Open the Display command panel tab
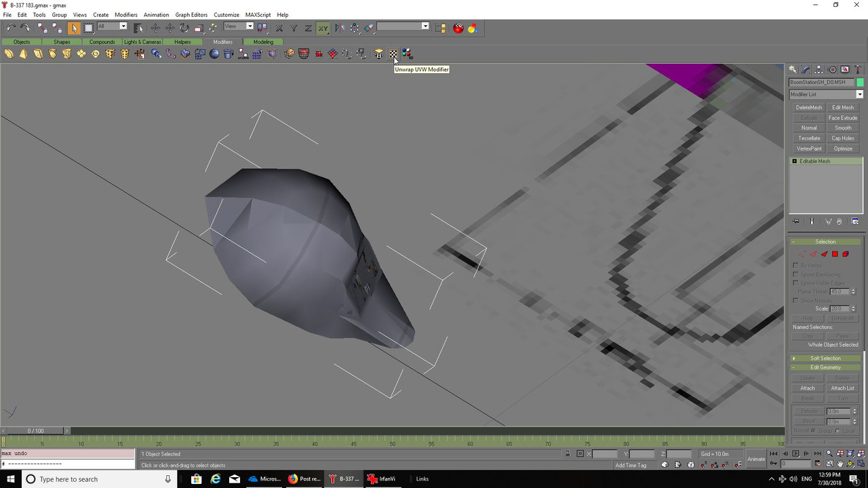The height and width of the screenshot is (488, 868). pyautogui.click(x=845, y=70)
